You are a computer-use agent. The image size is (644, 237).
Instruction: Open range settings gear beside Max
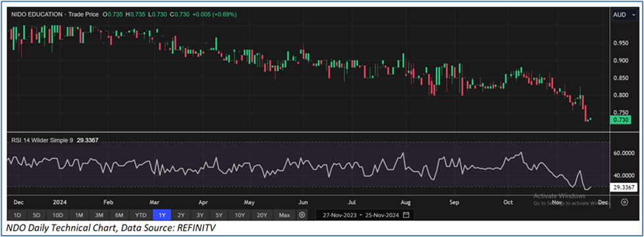click(x=302, y=215)
